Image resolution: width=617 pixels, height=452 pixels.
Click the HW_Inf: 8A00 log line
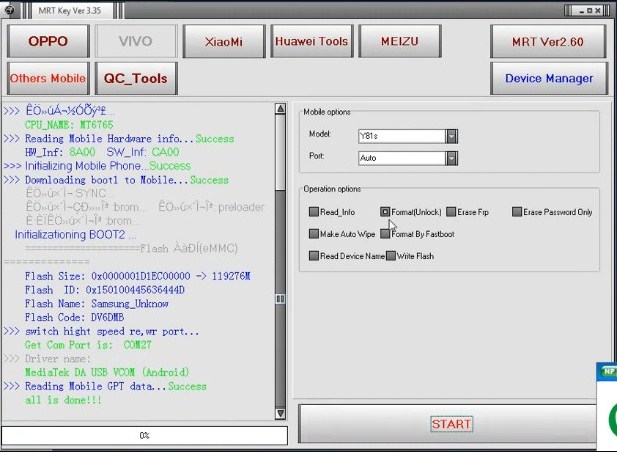pos(102,152)
